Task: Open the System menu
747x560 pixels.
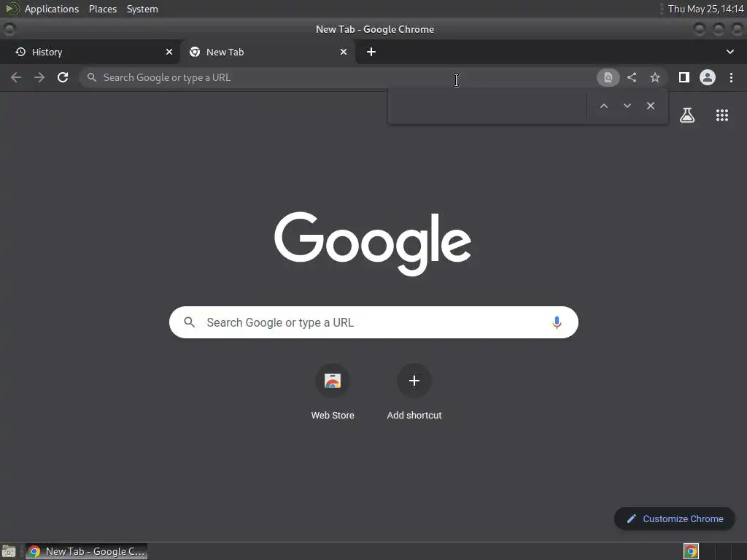Action: point(142,9)
